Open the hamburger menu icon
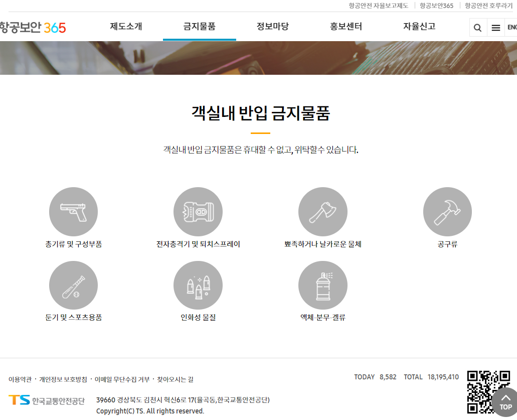Screen dimensions: 517x420 (x=495, y=28)
